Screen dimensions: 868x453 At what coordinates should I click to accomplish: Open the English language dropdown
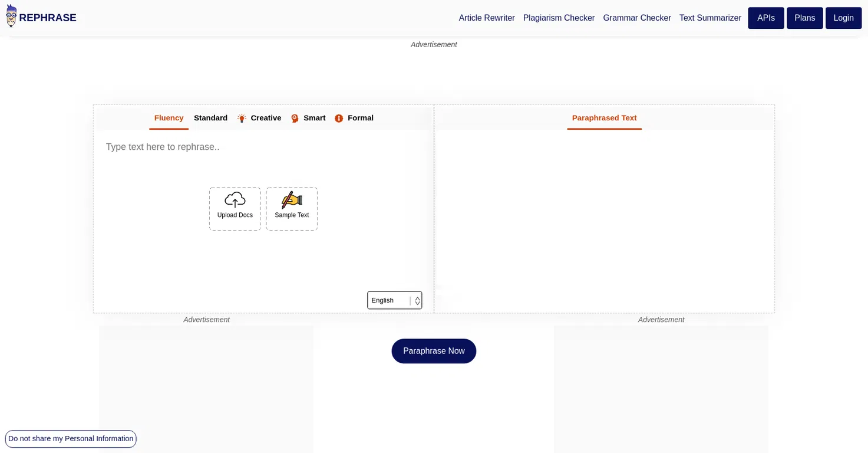click(x=395, y=300)
